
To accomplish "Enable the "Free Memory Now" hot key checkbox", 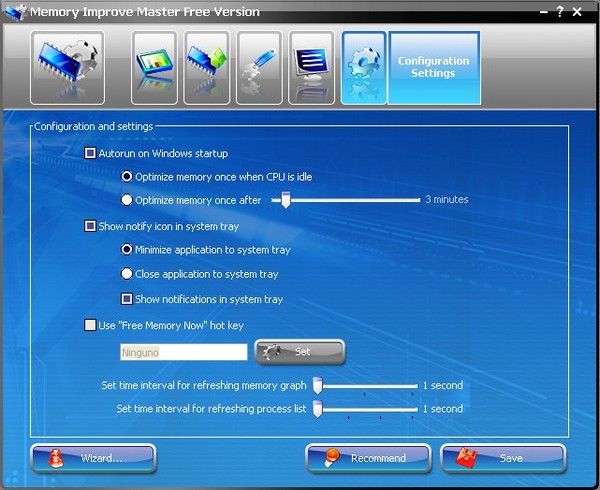I will (91, 325).
